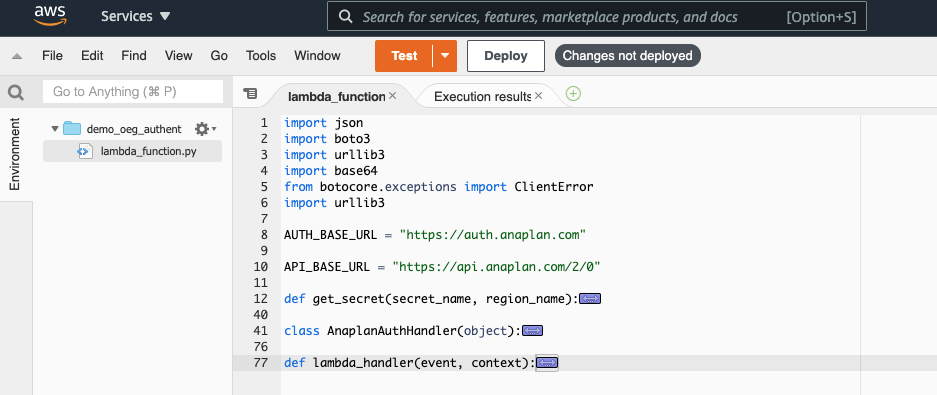Click the import json line
Screen dimensions: 937x395
[x=323, y=123]
